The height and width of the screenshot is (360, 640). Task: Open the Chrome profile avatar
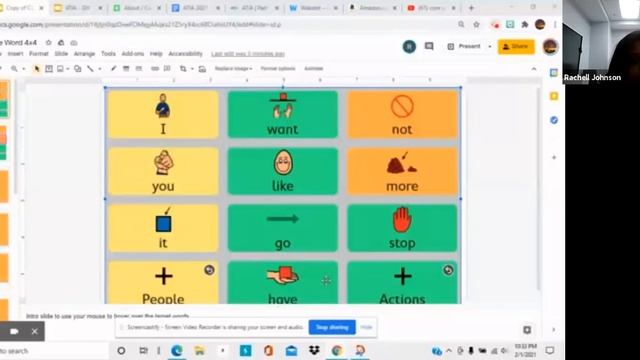click(540, 24)
